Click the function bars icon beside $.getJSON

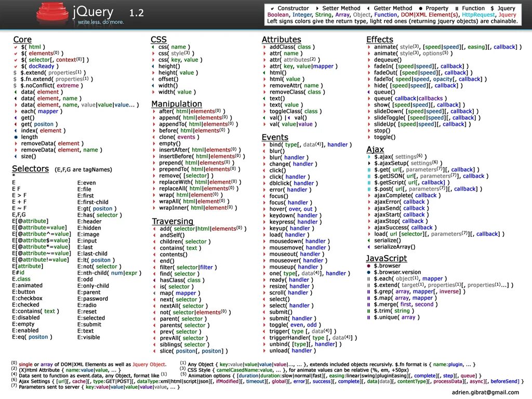click(369, 176)
